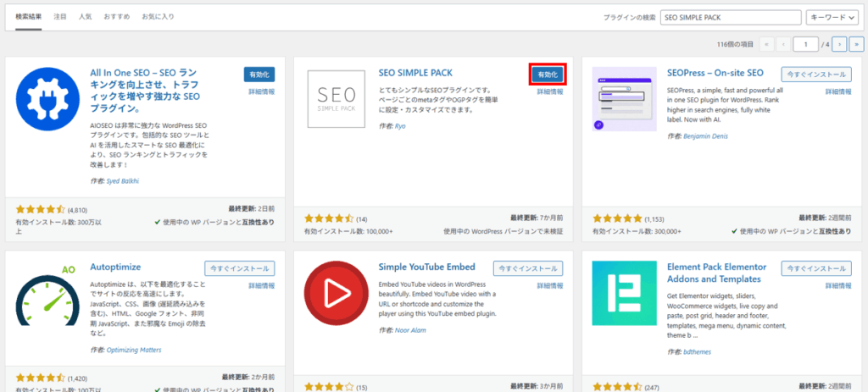Activate the All In One SEO plugin

pos(259,75)
